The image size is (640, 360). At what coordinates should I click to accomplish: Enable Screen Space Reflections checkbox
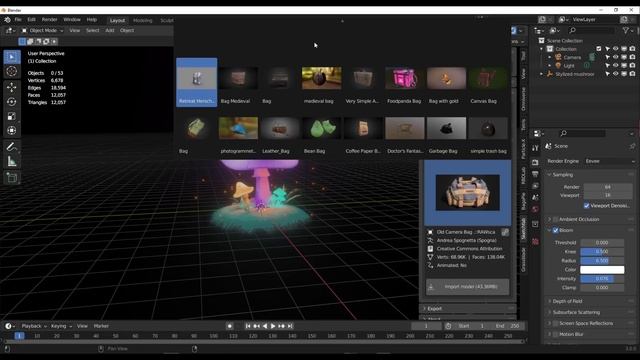[x=556, y=323]
